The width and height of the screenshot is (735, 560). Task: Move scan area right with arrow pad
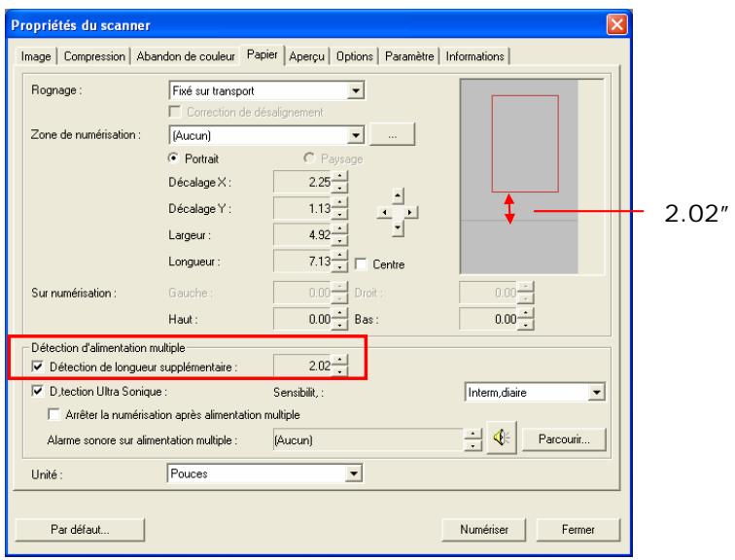coord(410,213)
